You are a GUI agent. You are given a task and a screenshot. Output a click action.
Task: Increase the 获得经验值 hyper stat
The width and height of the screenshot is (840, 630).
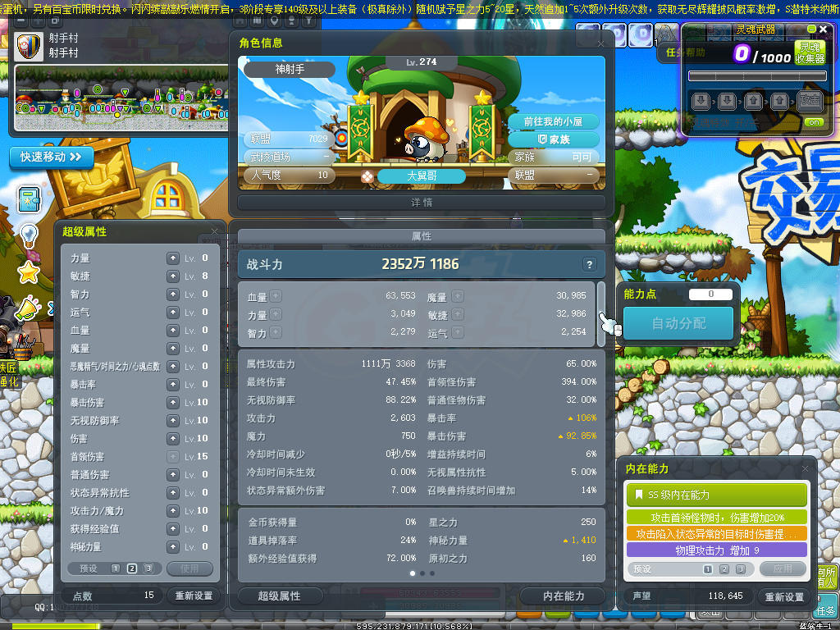pyautogui.click(x=172, y=529)
